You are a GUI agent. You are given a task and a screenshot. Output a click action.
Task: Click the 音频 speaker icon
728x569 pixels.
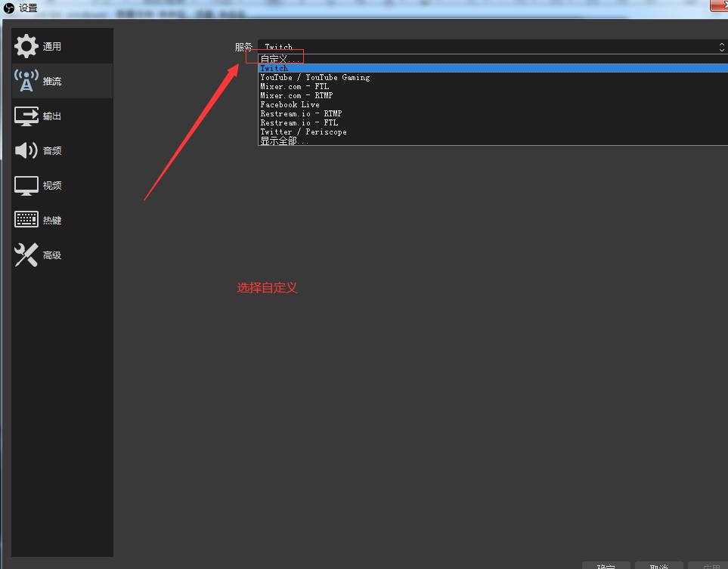coord(26,150)
